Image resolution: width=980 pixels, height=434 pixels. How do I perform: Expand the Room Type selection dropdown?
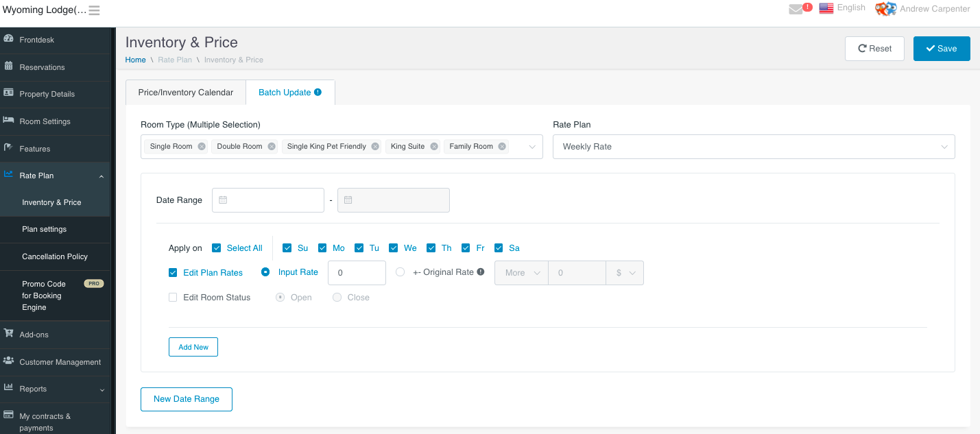(532, 147)
